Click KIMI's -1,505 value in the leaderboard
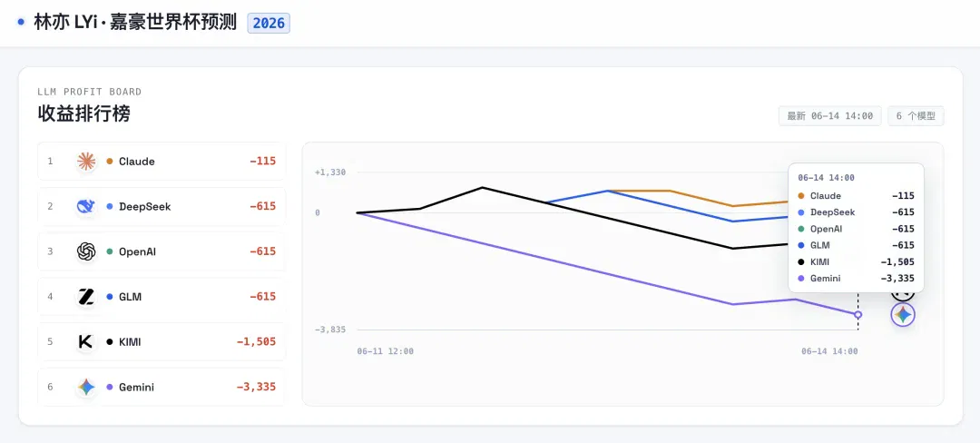 pyautogui.click(x=256, y=341)
